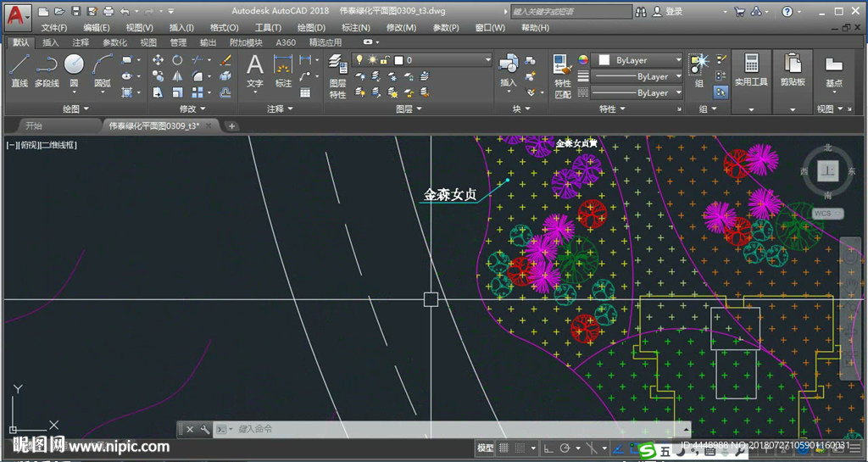Select the Erase tool
The width and height of the screenshot is (868, 462).
(x=225, y=59)
